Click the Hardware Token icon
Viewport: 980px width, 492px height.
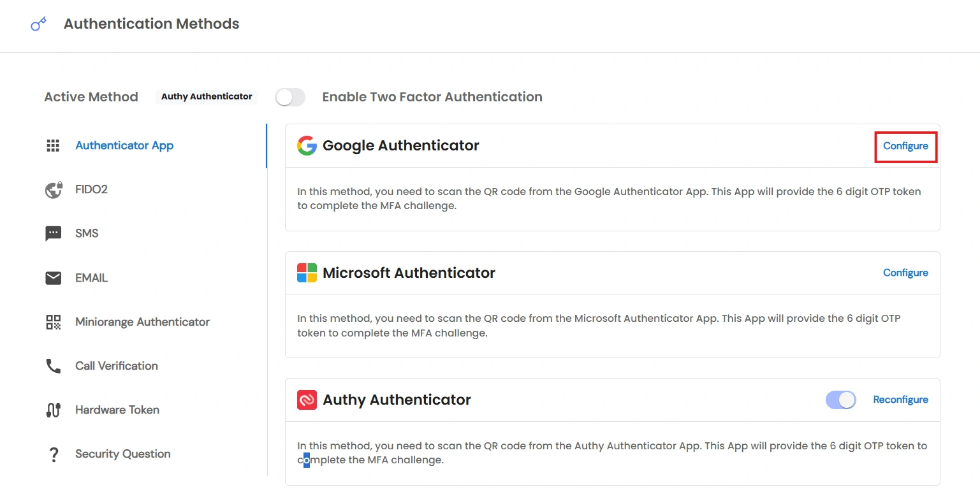pyautogui.click(x=54, y=410)
